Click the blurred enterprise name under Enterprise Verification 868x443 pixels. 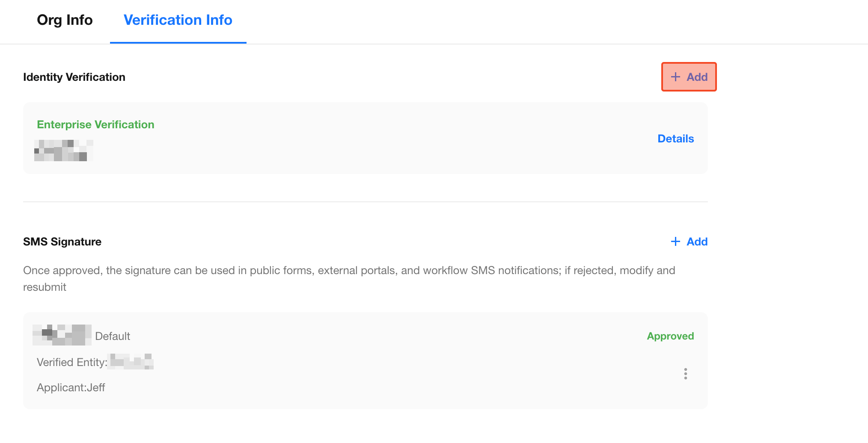click(64, 151)
